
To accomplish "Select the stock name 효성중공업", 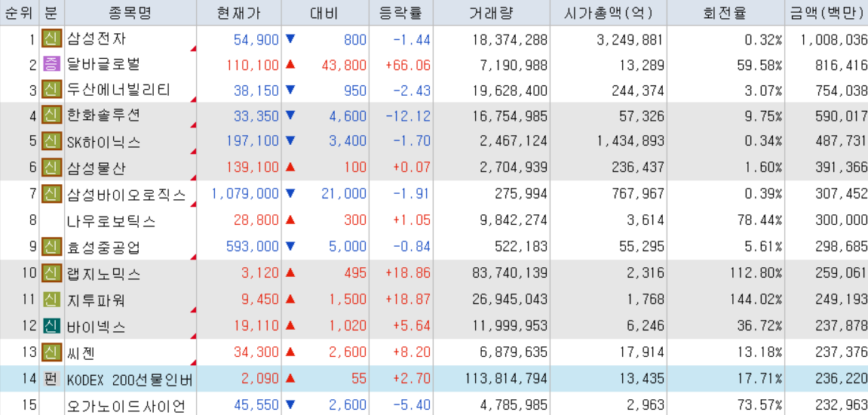I will pos(103,247).
